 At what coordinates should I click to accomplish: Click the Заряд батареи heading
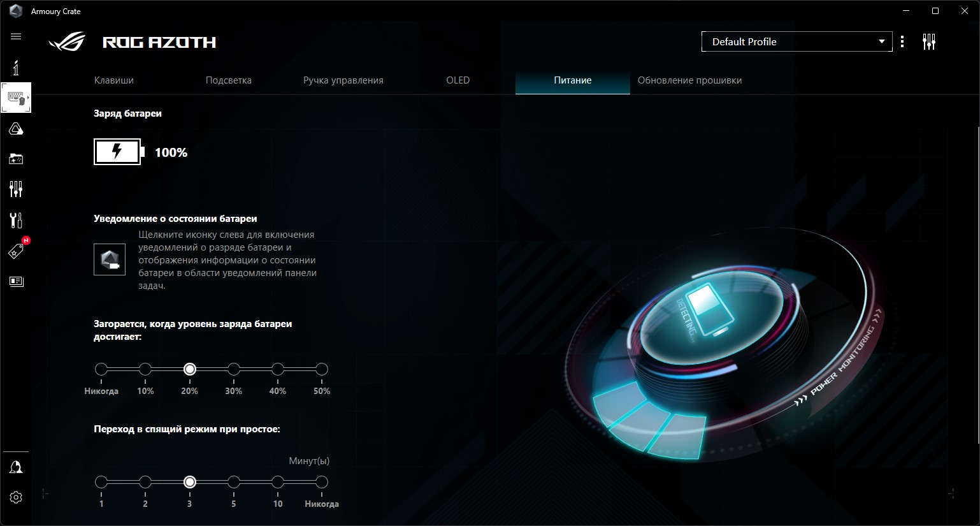[x=127, y=113]
